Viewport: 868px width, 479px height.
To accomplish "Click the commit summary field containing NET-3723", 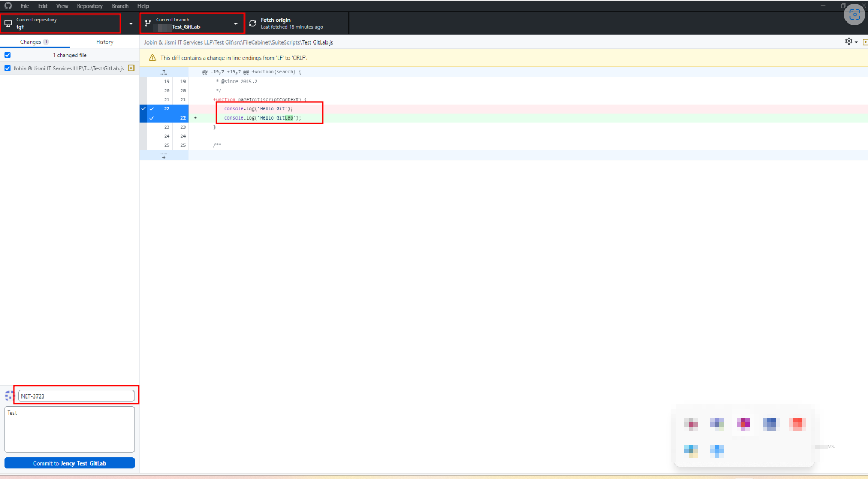I will tap(76, 396).
